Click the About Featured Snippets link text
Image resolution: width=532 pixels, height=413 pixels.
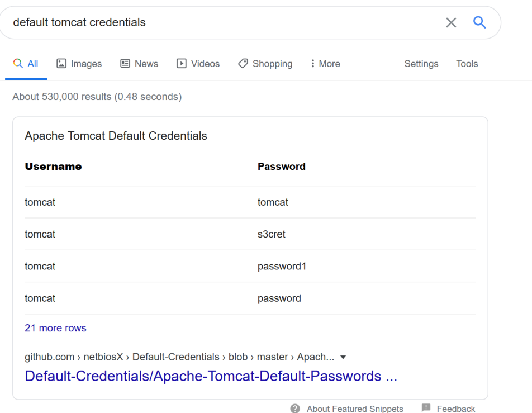click(355, 409)
